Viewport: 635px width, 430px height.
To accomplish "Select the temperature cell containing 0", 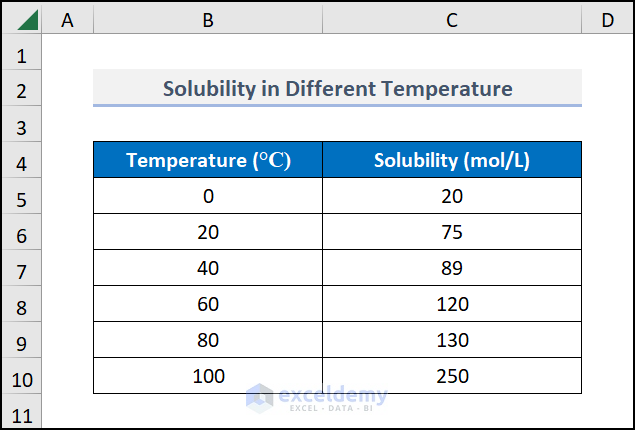I will click(208, 196).
